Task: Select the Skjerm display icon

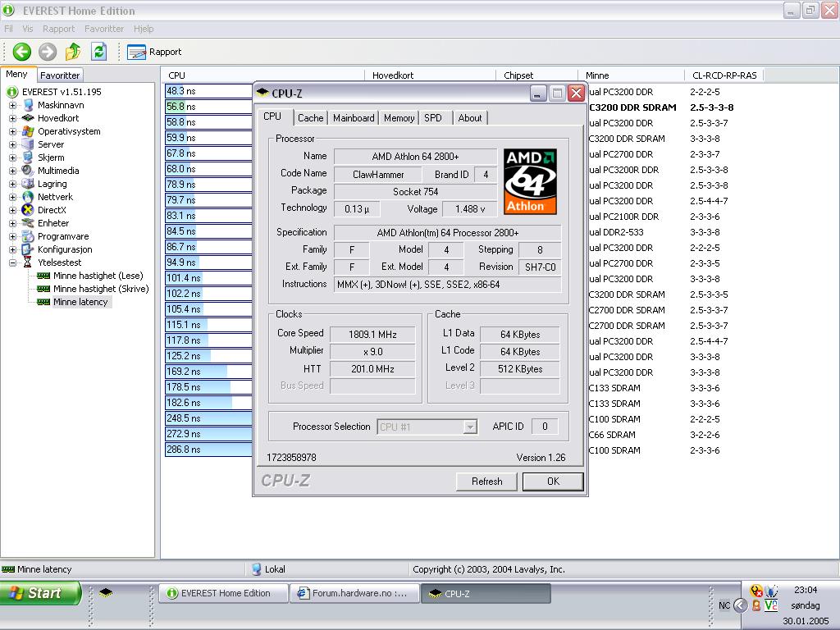Action: (28, 157)
